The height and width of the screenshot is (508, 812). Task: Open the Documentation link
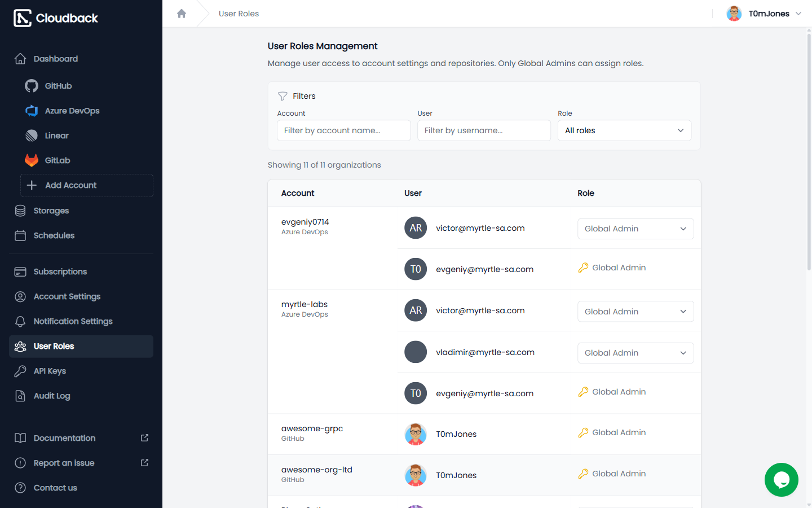tap(81, 438)
